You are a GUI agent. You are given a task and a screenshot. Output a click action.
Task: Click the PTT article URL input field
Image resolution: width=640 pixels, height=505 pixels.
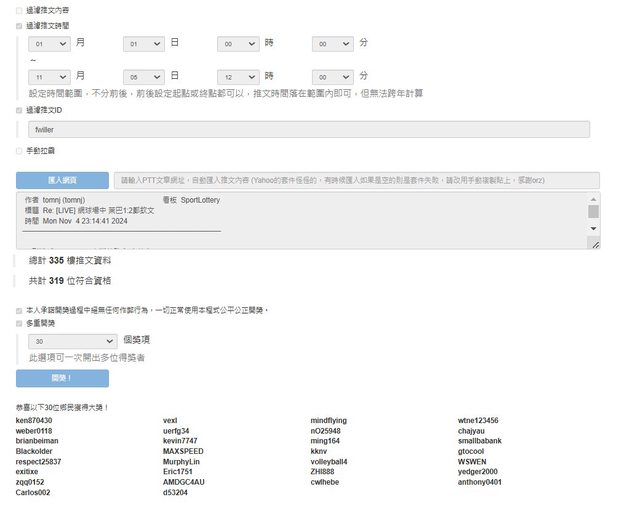click(x=356, y=180)
